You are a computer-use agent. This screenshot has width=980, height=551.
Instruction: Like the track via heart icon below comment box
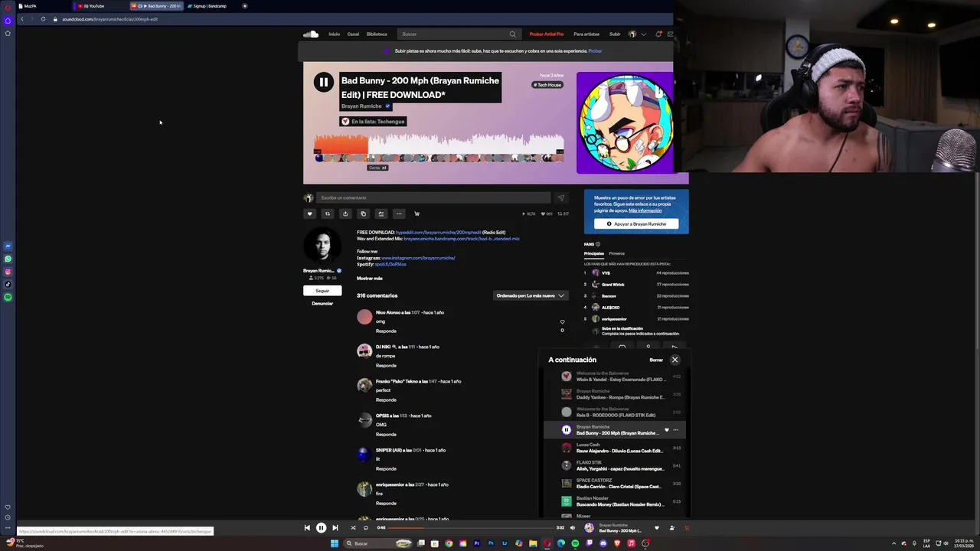tap(309, 214)
